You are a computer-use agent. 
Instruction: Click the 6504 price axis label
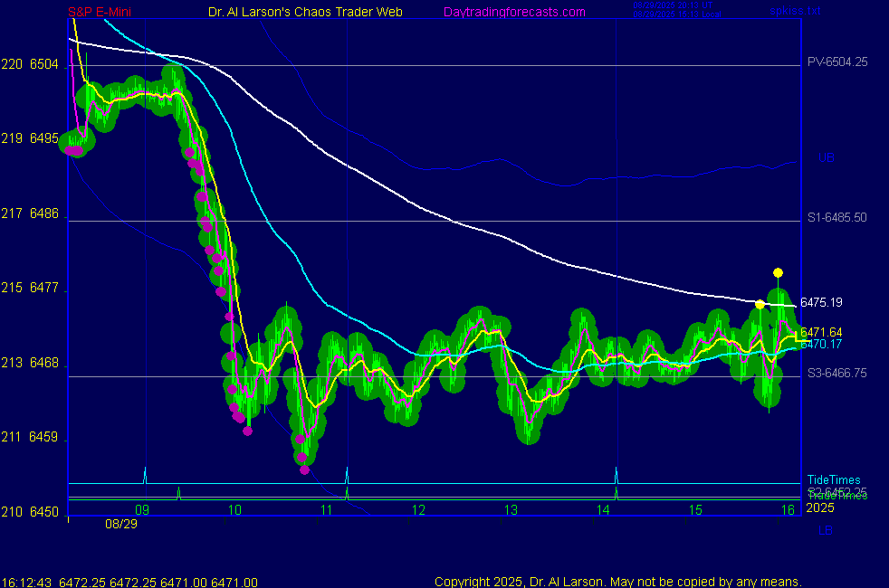click(44, 64)
